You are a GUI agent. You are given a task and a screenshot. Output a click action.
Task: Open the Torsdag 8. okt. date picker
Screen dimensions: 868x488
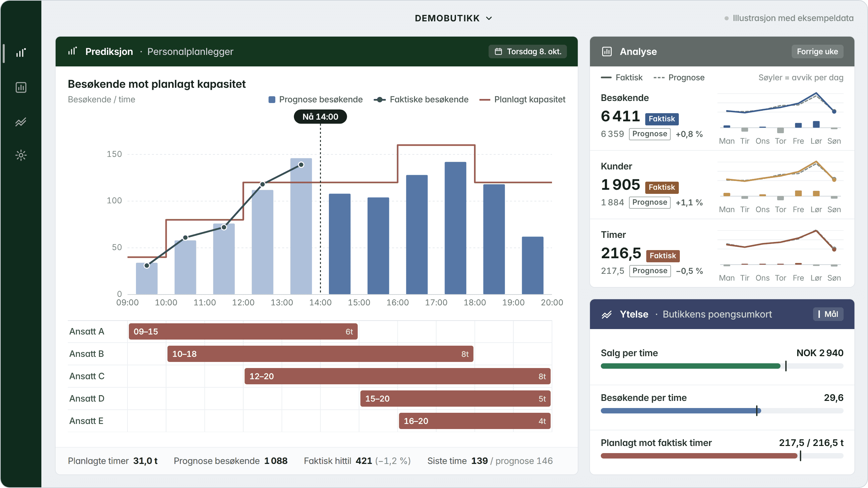[x=528, y=52]
